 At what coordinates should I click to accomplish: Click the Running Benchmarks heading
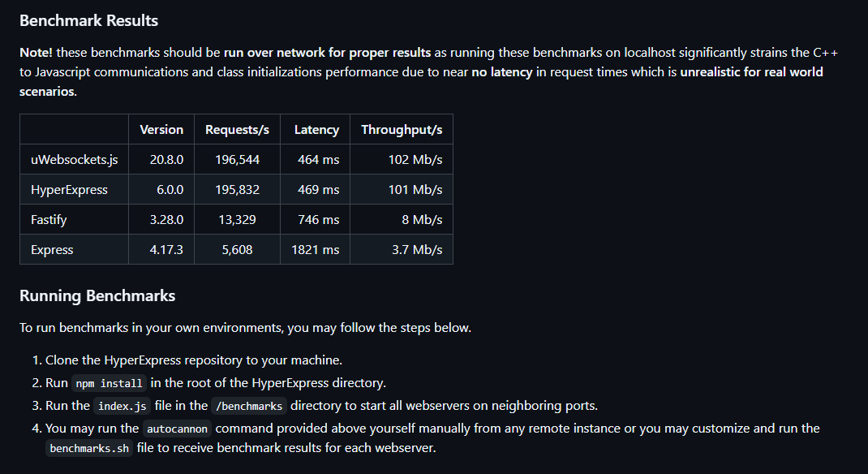pos(97,295)
